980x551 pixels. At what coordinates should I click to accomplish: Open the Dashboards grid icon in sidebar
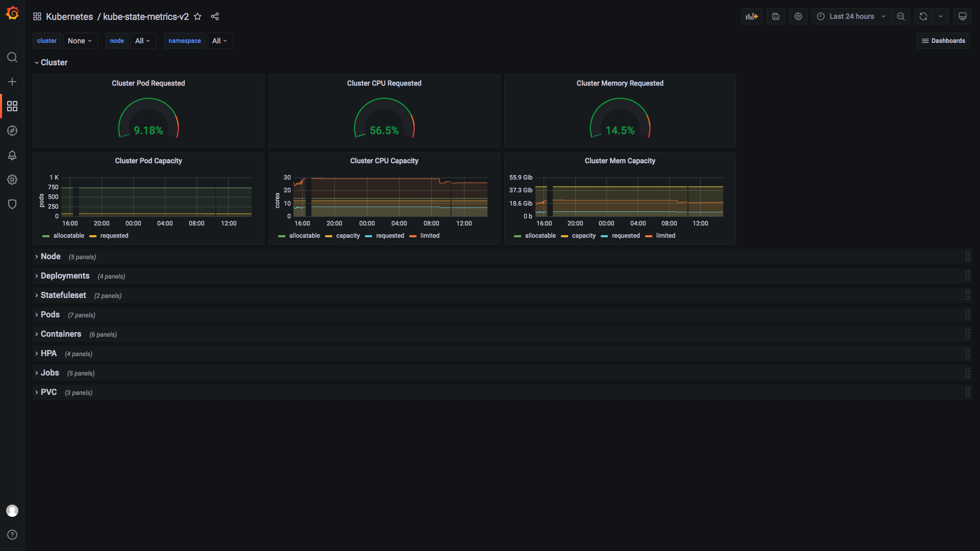(x=12, y=106)
